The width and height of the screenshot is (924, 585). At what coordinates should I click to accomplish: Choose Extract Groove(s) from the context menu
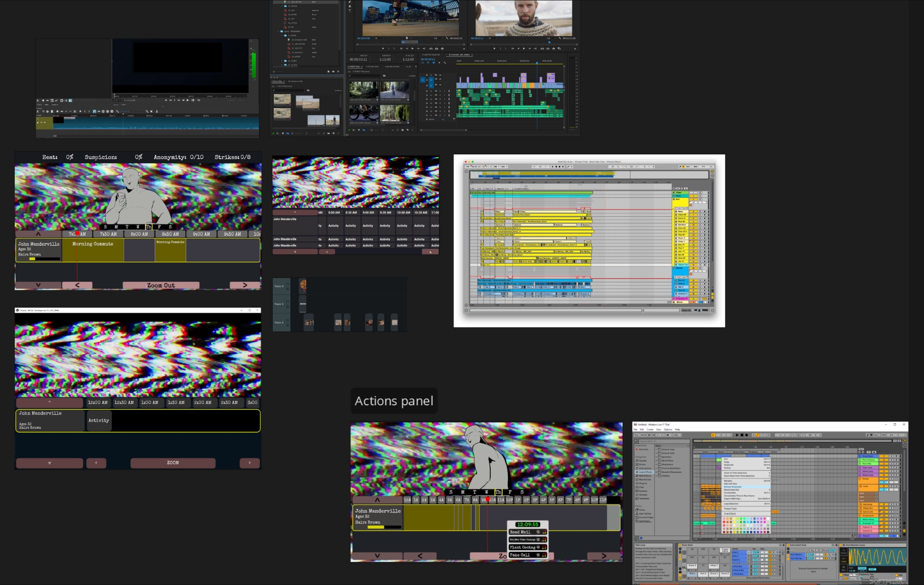click(x=733, y=487)
